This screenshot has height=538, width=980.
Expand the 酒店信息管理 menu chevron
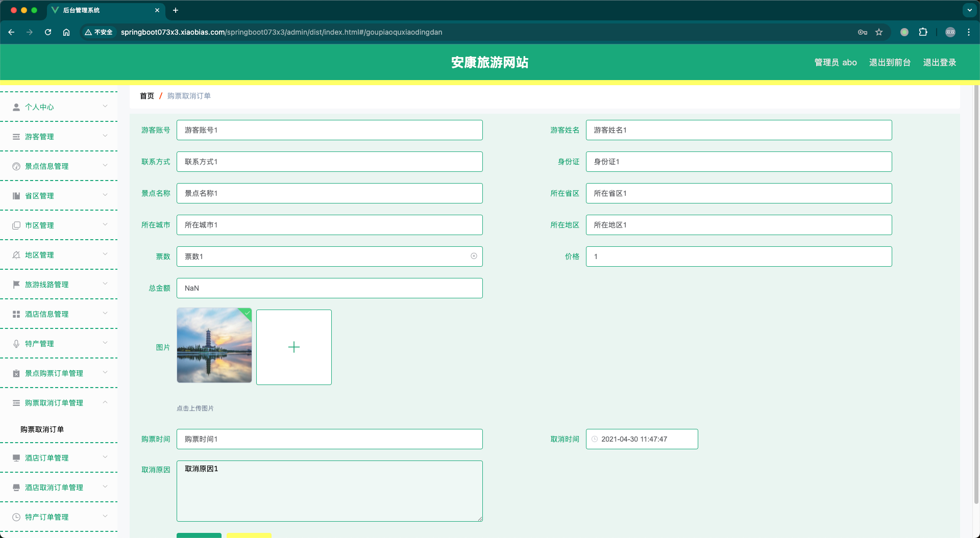click(105, 313)
